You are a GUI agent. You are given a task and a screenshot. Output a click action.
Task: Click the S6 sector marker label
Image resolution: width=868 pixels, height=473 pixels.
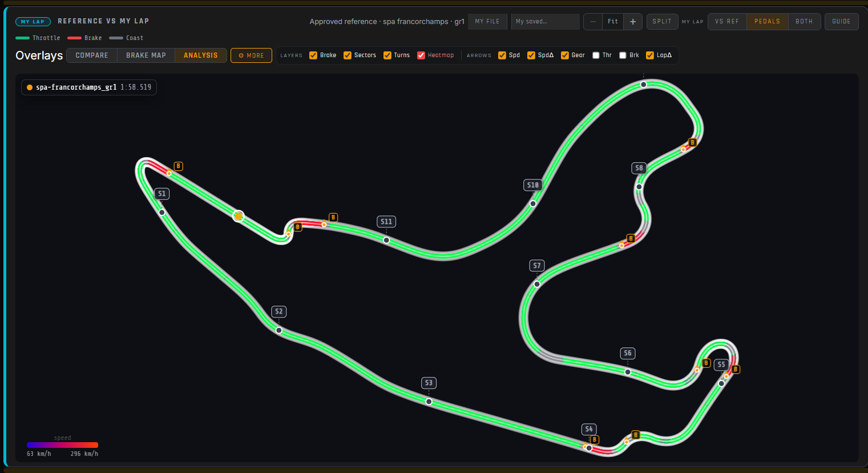(x=628, y=353)
